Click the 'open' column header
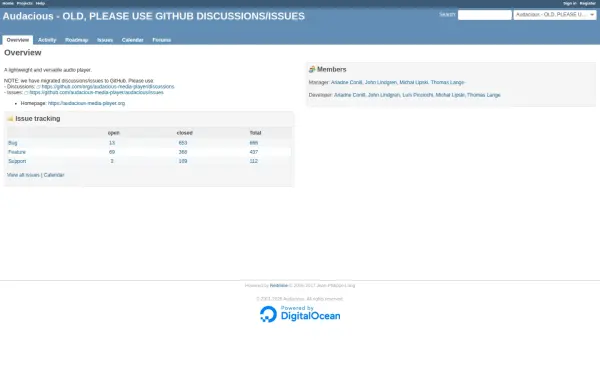This screenshot has width=600, height=375. pos(114,133)
